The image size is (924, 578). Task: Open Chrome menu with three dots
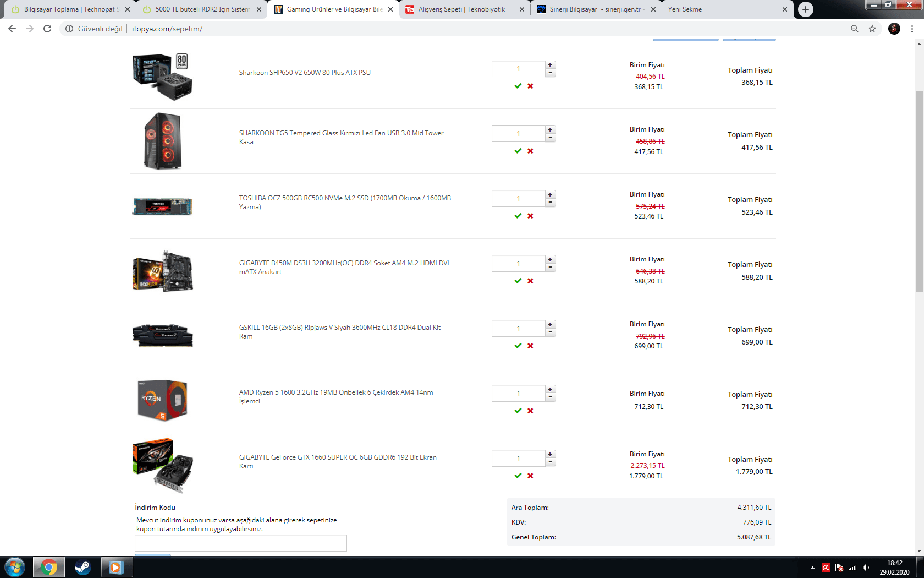[x=912, y=29]
